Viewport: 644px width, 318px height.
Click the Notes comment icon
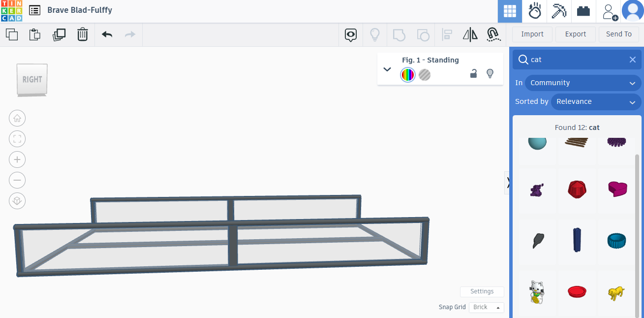(x=351, y=34)
